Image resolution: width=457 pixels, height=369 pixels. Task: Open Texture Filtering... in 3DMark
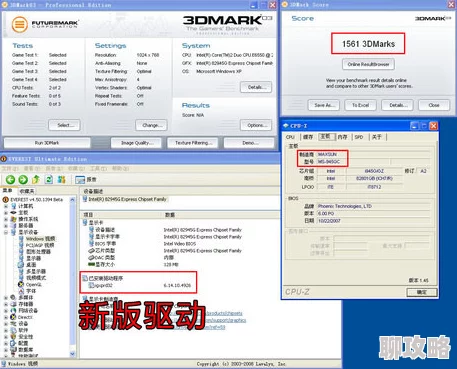click(193, 143)
